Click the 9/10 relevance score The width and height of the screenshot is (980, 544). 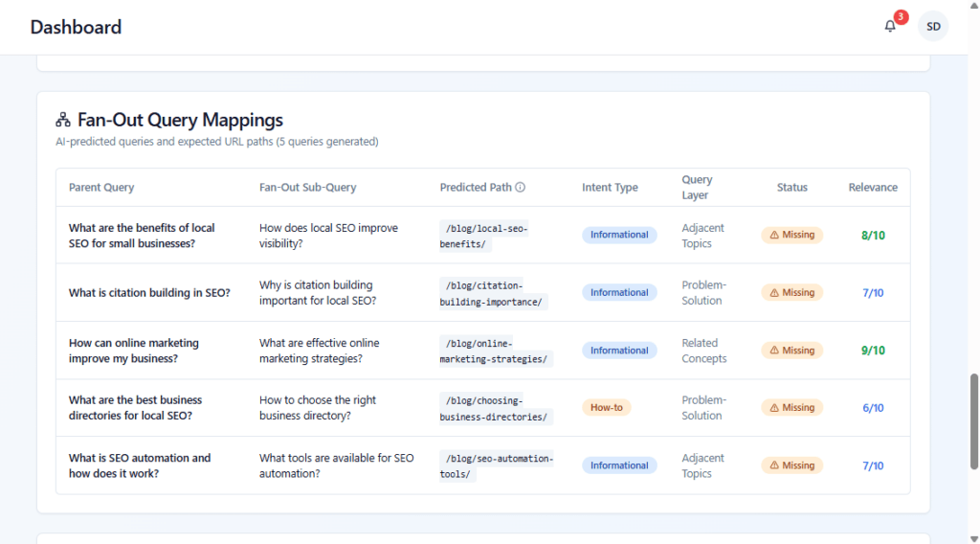[x=873, y=351]
